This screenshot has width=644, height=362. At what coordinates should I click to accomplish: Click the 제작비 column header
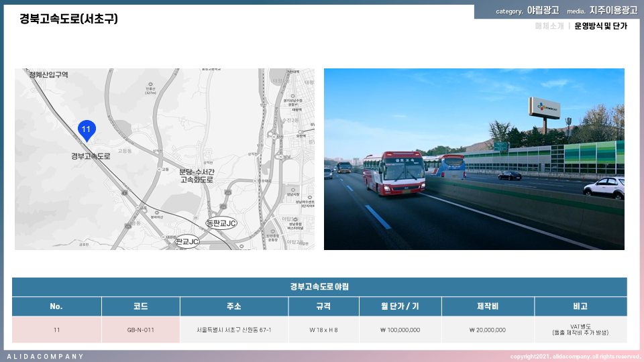pyautogui.click(x=487, y=306)
